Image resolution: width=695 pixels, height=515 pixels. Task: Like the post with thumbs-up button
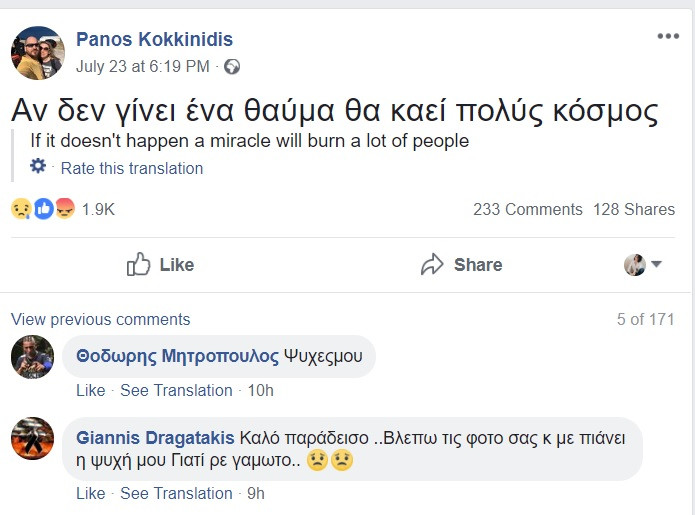coord(160,265)
